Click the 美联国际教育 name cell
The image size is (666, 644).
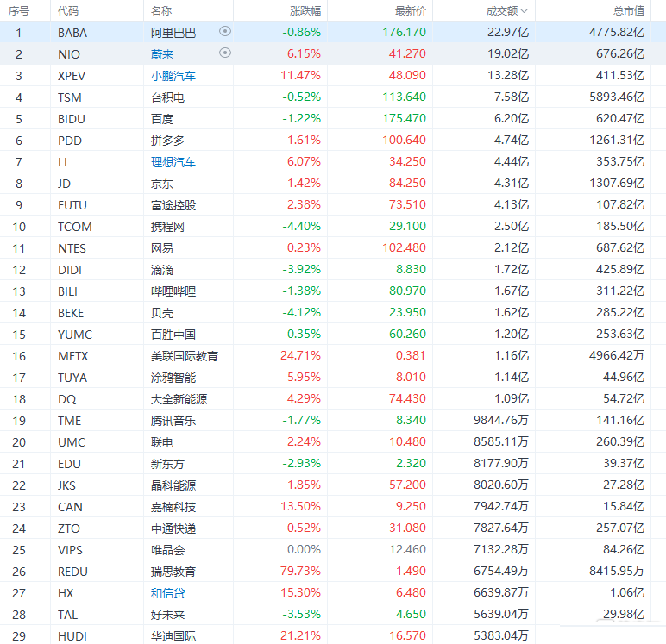click(x=185, y=356)
